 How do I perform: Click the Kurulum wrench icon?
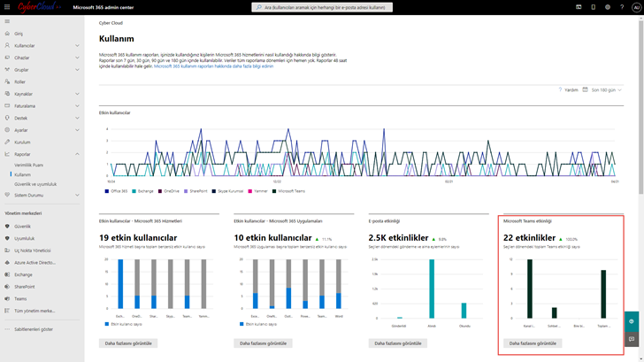(7, 142)
